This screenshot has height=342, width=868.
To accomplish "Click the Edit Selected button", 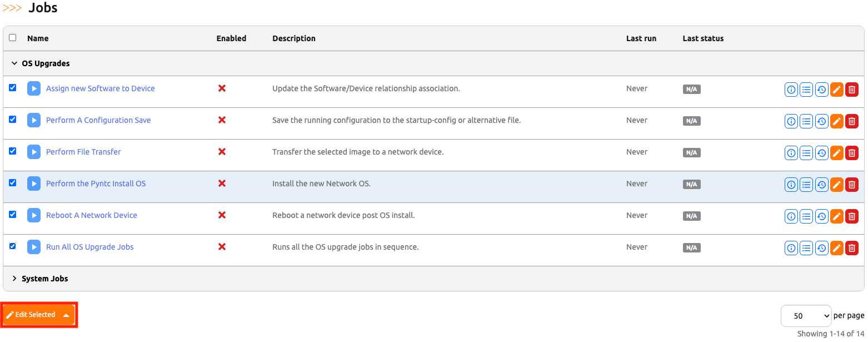I will pyautogui.click(x=31, y=315).
